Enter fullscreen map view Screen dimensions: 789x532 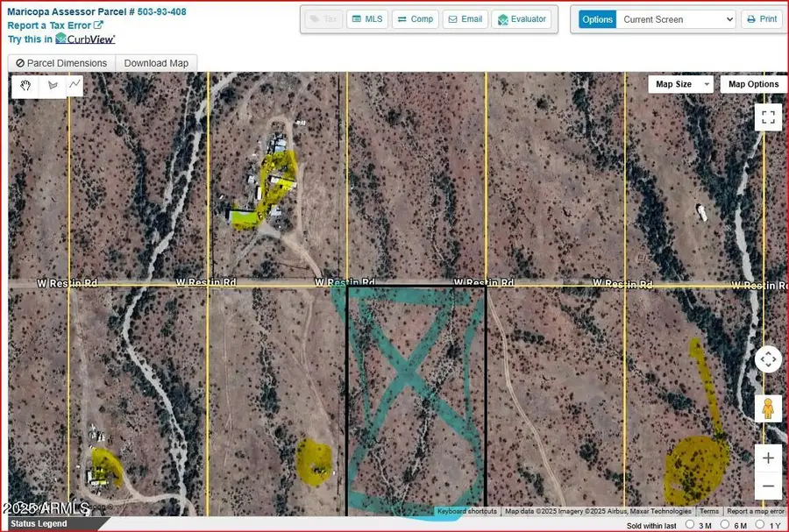click(x=767, y=117)
